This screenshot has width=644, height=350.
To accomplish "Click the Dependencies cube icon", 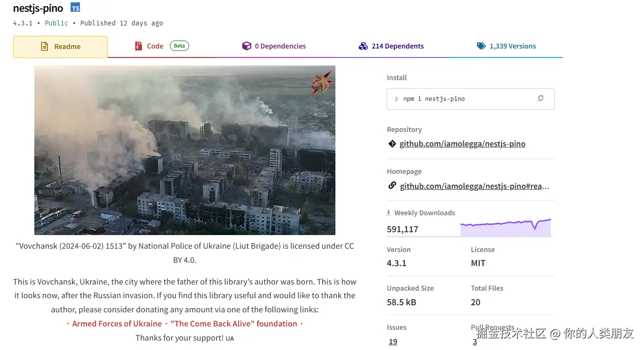I will coord(246,46).
